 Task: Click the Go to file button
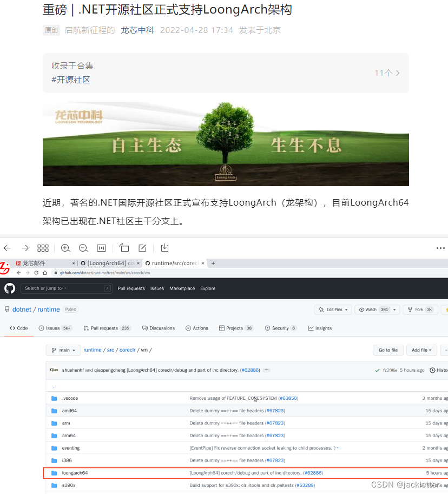click(x=388, y=350)
